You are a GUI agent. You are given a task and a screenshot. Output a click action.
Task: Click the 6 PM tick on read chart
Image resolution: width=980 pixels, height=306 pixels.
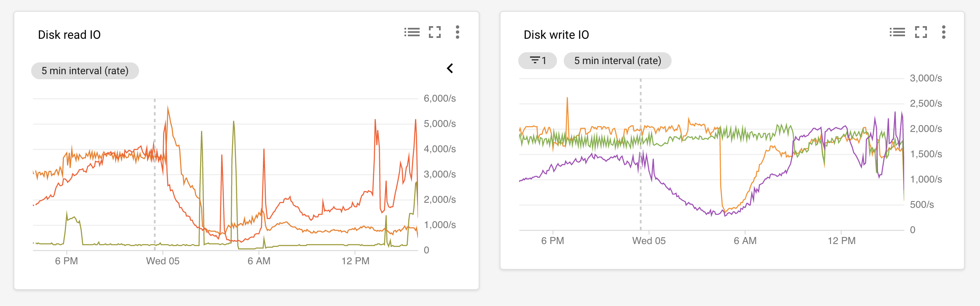click(67, 261)
